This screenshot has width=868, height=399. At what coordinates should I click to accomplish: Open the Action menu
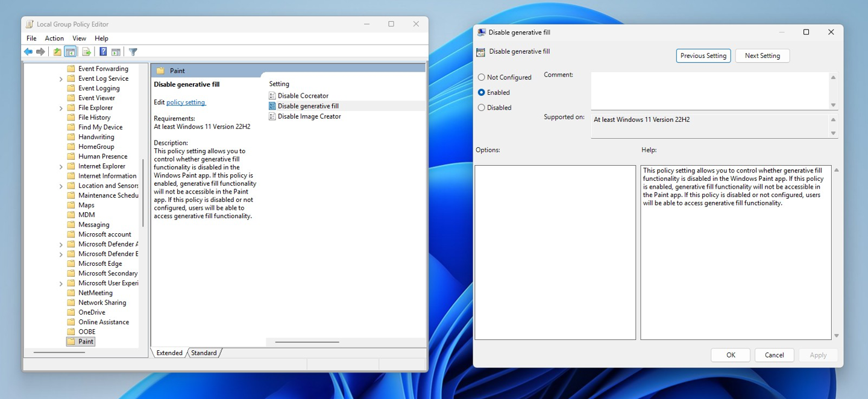tap(54, 38)
